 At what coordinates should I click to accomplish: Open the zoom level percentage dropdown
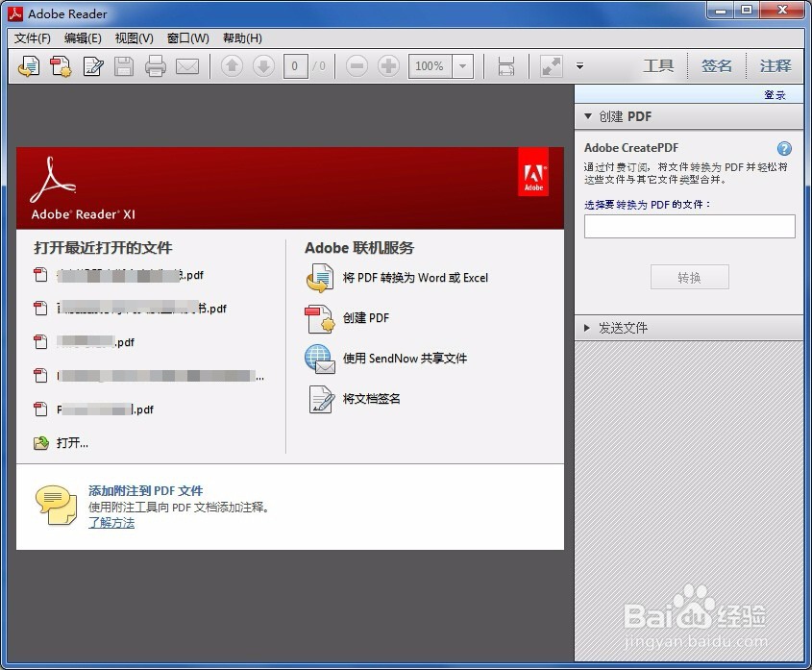click(462, 66)
